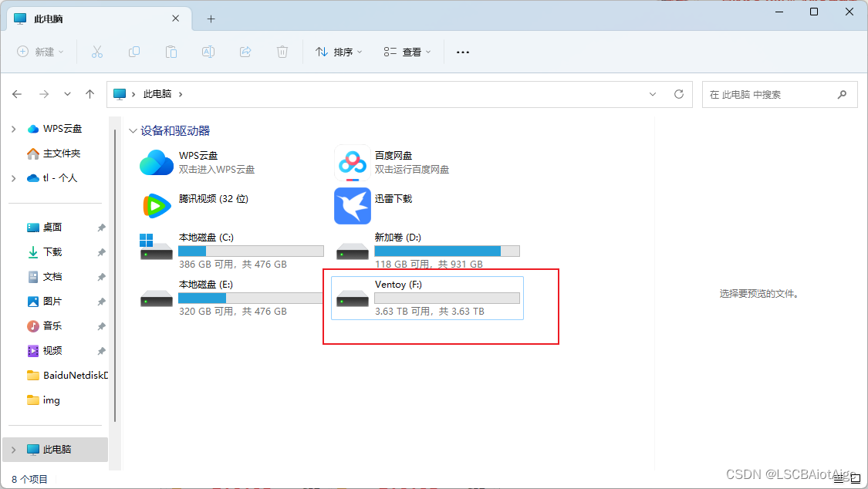Select the 百度网盘 icon item
Viewport: 868px width, 489px height.
(x=353, y=163)
